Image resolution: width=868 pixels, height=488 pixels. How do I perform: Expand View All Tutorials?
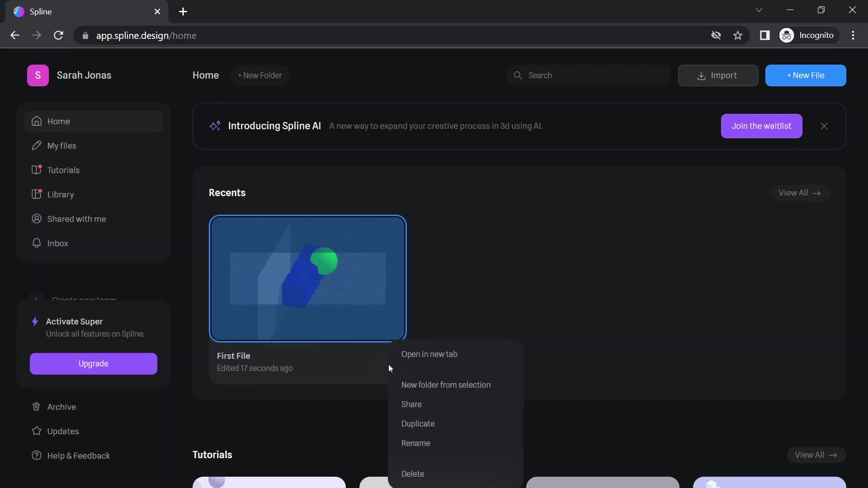pos(816,454)
